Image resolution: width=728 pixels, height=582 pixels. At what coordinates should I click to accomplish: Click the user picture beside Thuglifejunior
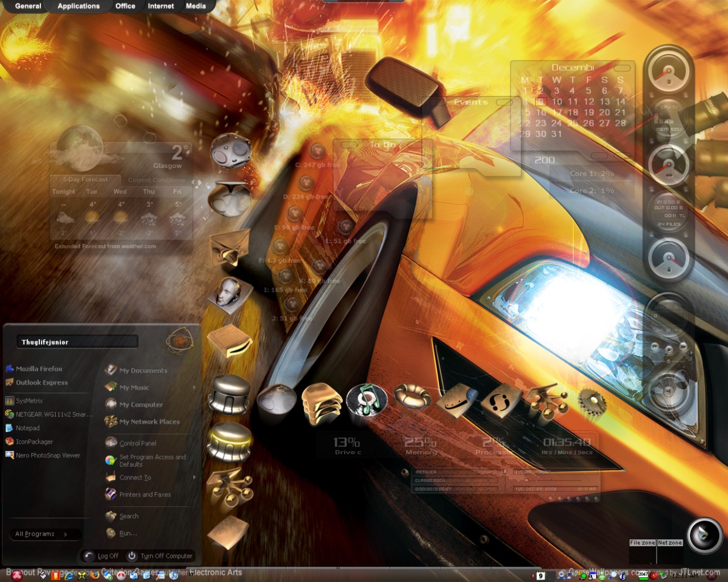[x=179, y=340]
